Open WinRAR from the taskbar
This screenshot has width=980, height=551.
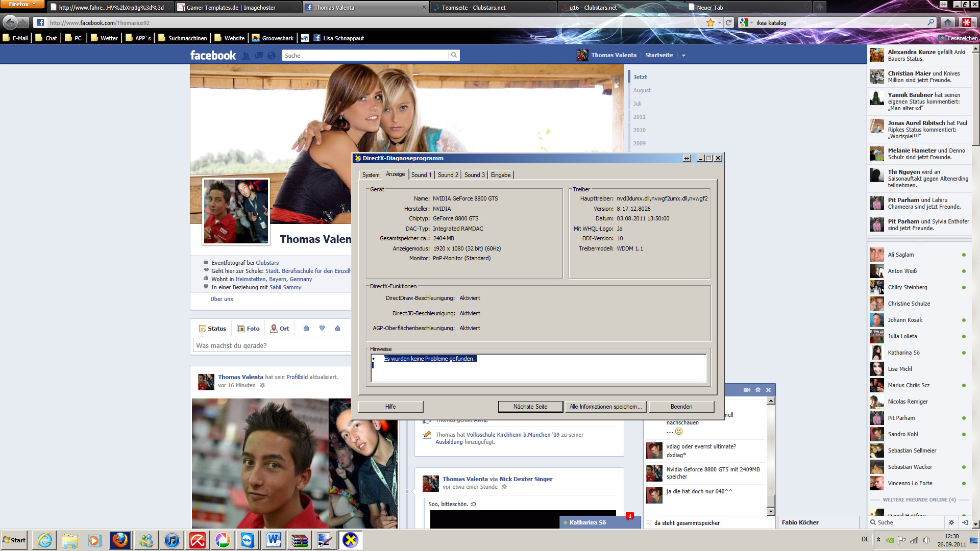click(x=299, y=540)
